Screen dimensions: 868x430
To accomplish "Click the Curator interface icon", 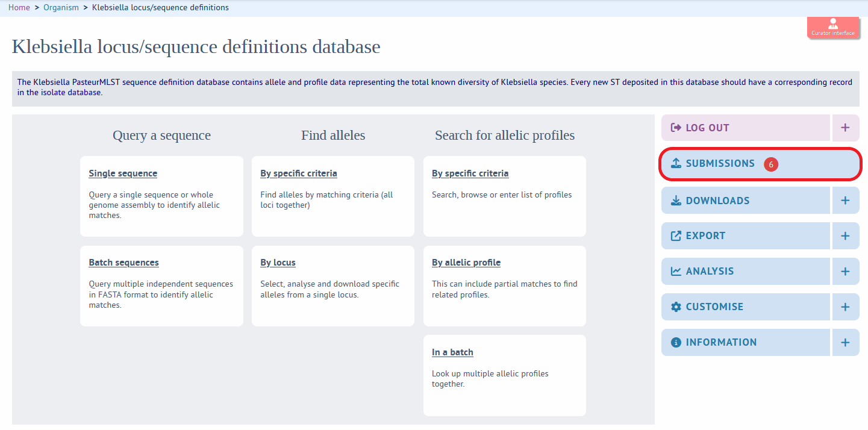I will click(833, 24).
